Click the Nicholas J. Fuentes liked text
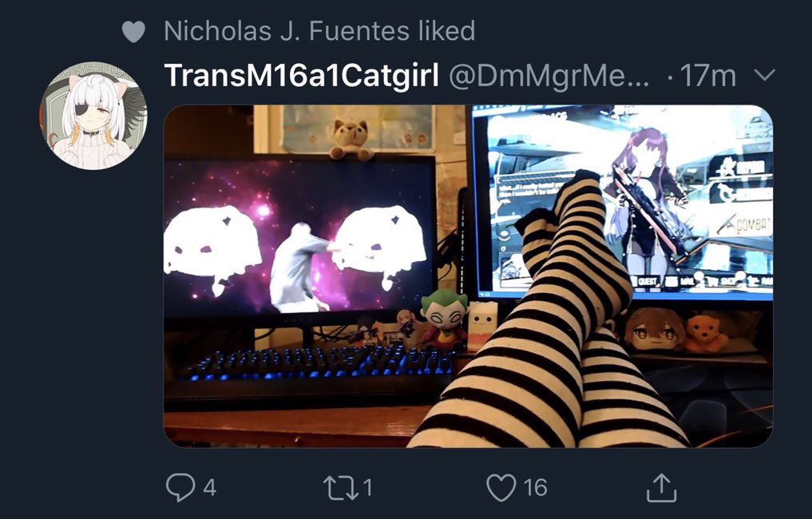 [319, 31]
